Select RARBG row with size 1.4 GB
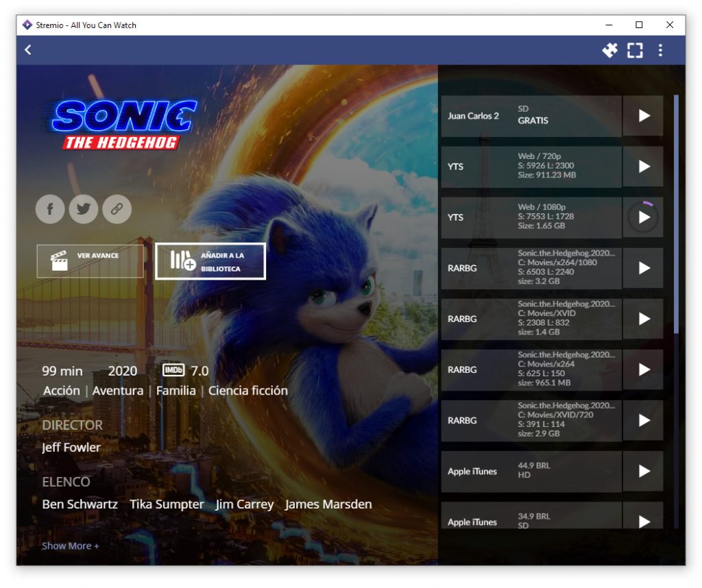 tap(531, 319)
